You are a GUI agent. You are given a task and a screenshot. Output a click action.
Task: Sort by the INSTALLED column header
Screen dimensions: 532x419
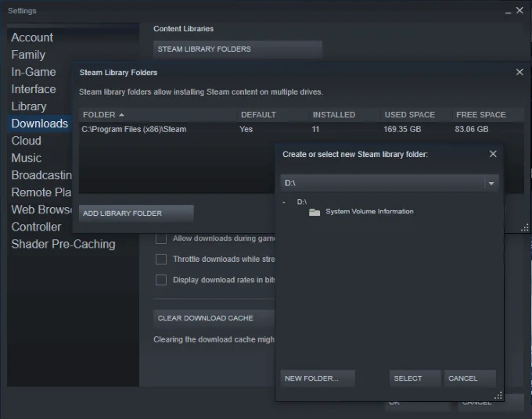point(344,115)
